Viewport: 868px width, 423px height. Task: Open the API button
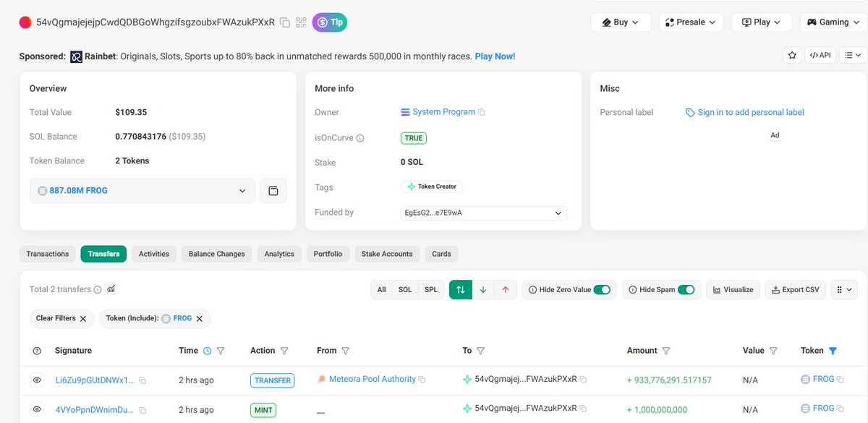[820, 55]
